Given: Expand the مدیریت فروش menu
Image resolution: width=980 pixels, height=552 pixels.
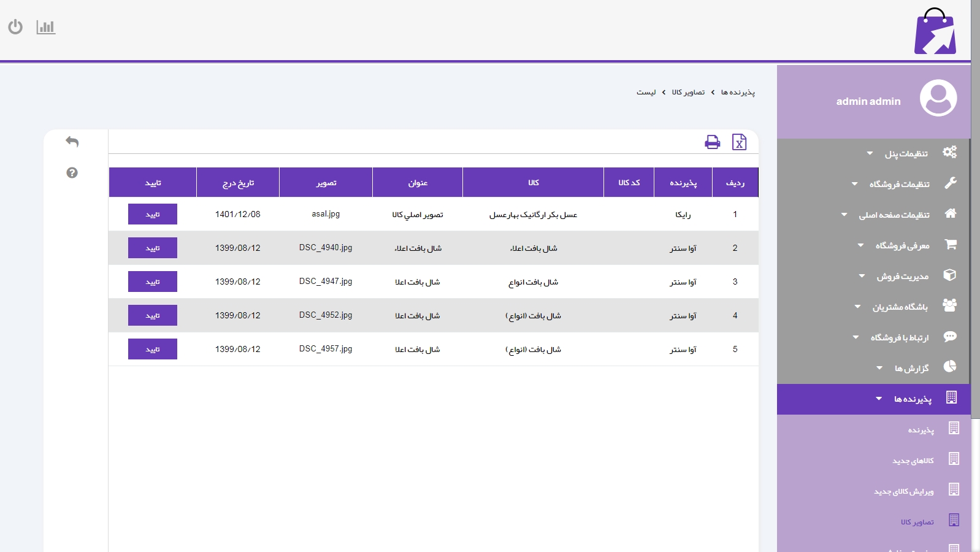Looking at the screenshot, I should [x=902, y=276].
